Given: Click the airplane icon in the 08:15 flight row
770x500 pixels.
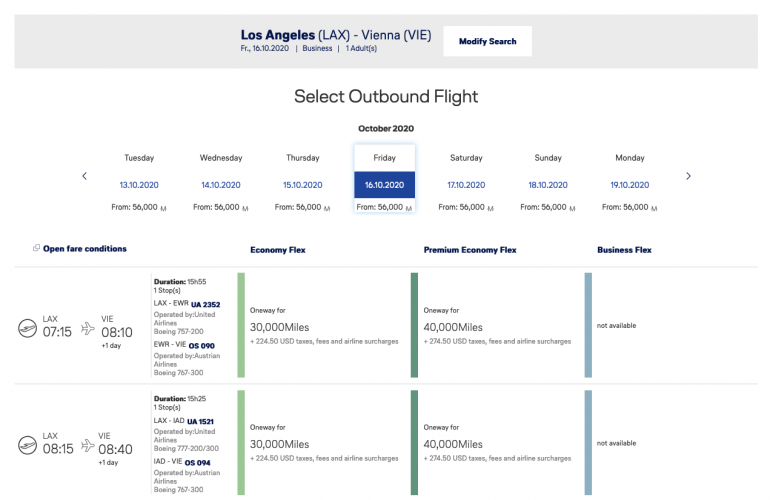Looking at the screenshot, I should 87,444.
